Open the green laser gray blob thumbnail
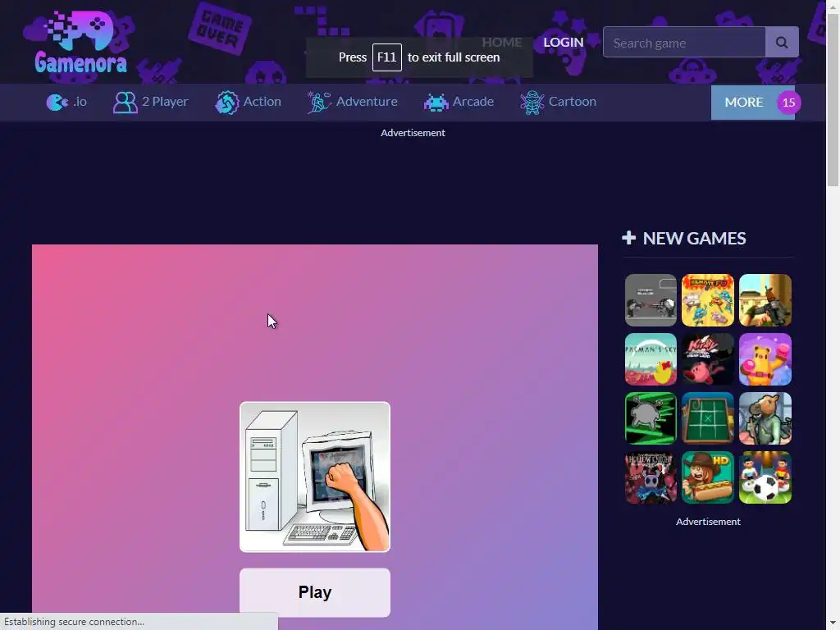Screen dimensions: 840x630 click(x=651, y=418)
